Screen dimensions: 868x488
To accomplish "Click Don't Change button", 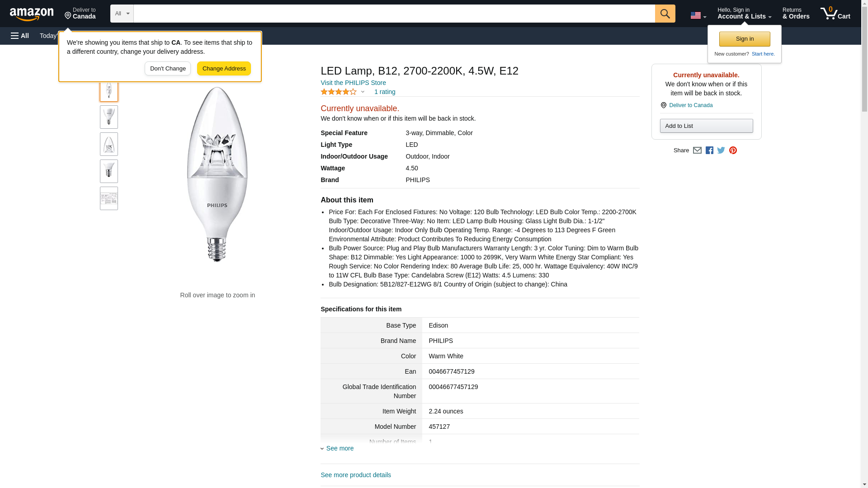I will click(x=168, y=69).
